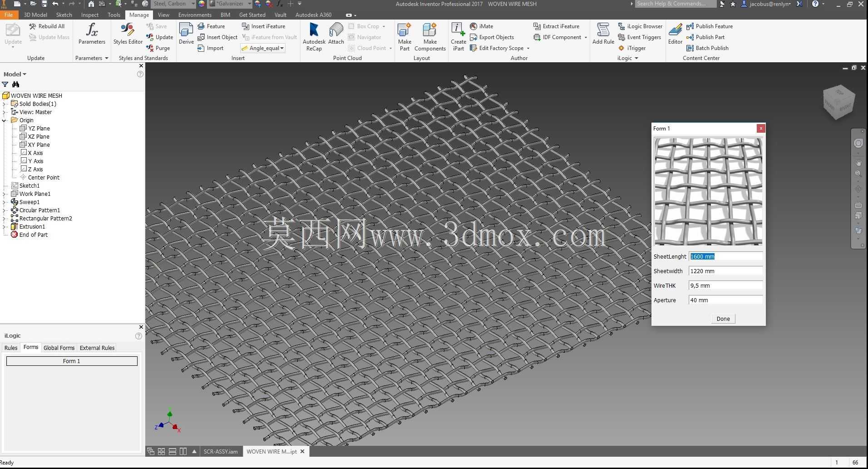The image size is (868, 469).
Task: Click Extract iFeature
Action: [x=556, y=26]
